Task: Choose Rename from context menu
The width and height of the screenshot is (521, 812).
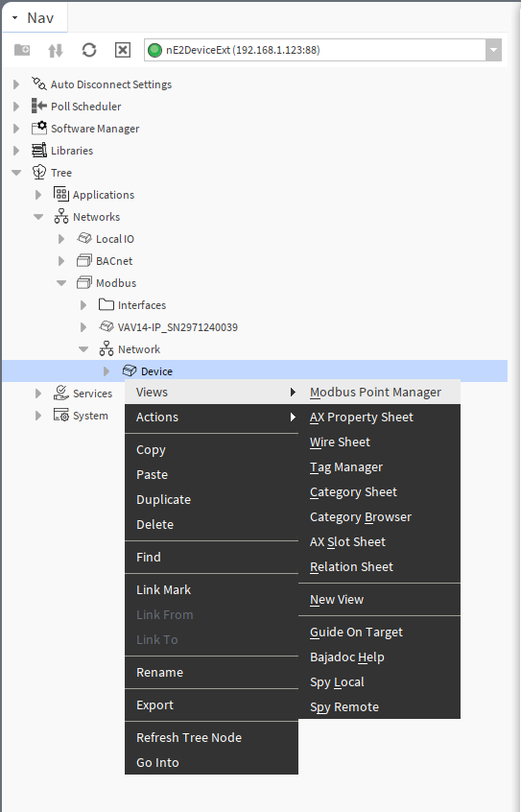Action: pos(211,672)
